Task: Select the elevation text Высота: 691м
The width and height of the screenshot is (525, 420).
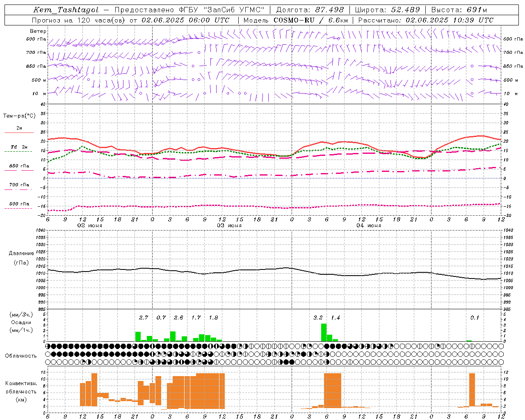Action: coord(459,10)
